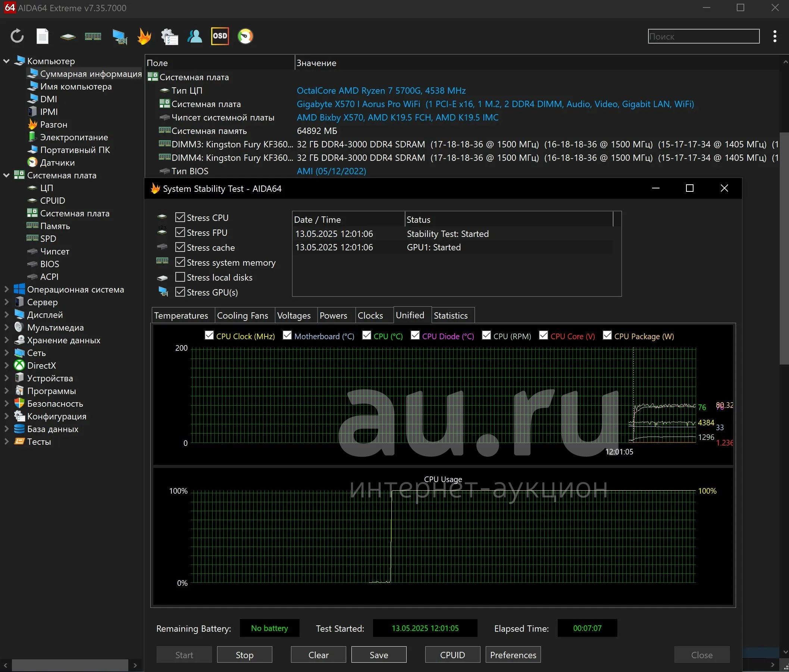The image size is (789, 672).
Task: Open the SensorPanel gauge icon
Action: (x=245, y=37)
